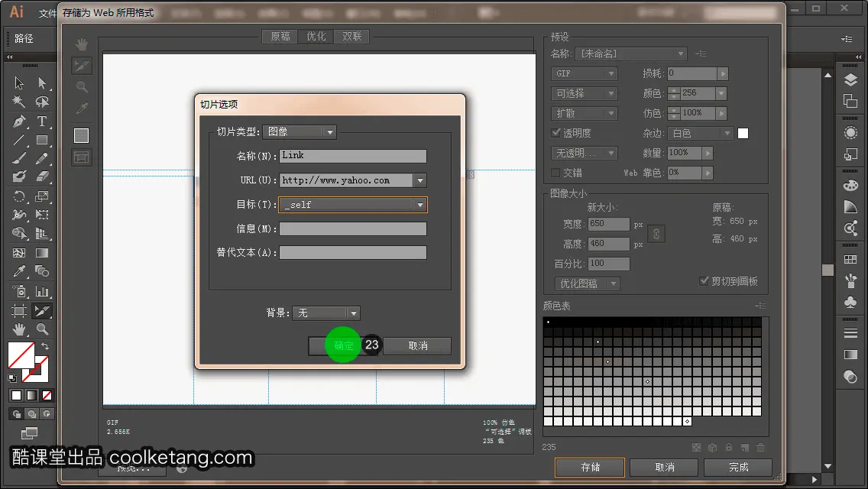Image resolution: width=868 pixels, height=489 pixels.
Task: Switch to the 双联 tab
Action: [351, 37]
